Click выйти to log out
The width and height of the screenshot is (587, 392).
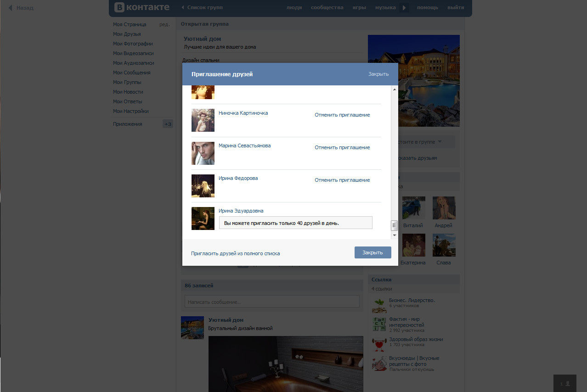pos(455,7)
